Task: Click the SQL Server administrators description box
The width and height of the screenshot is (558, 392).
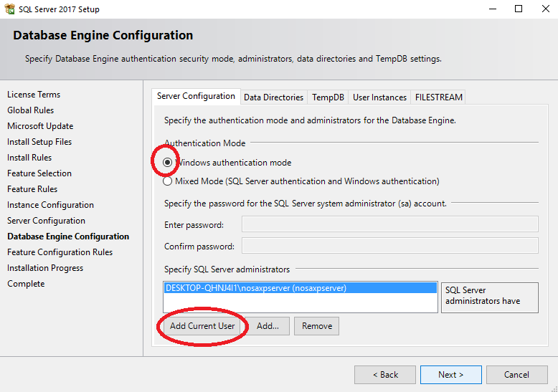Action: (490, 297)
